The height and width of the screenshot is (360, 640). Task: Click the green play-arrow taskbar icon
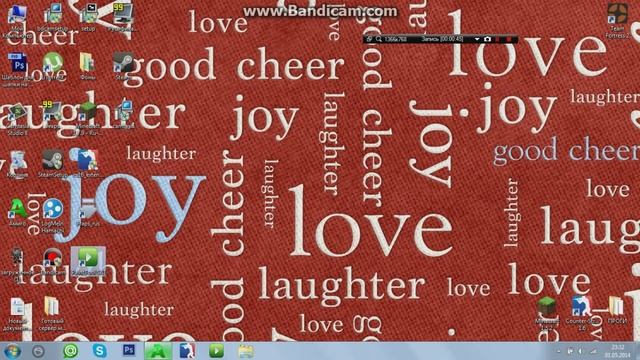[x=216, y=351]
